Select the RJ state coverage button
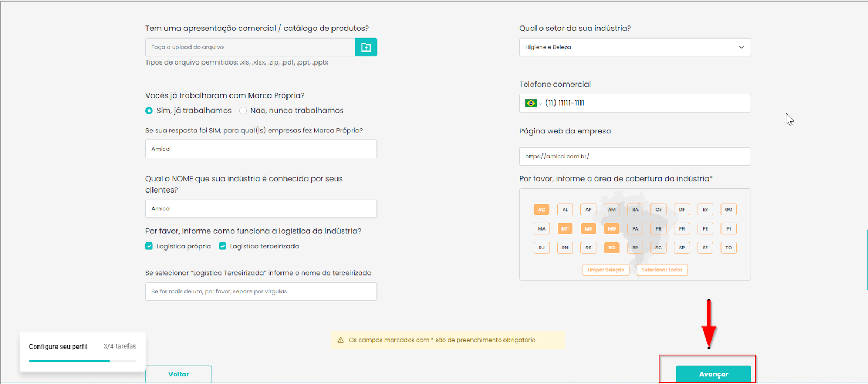The width and height of the screenshot is (868, 384). (x=541, y=248)
